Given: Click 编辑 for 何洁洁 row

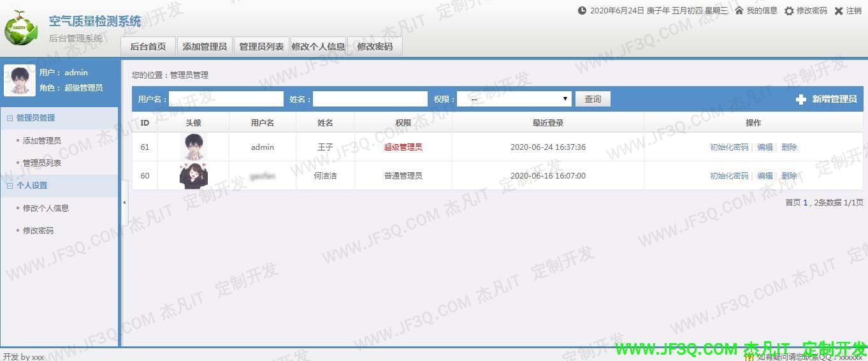Looking at the screenshot, I should pyautogui.click(x=765, y=176).
